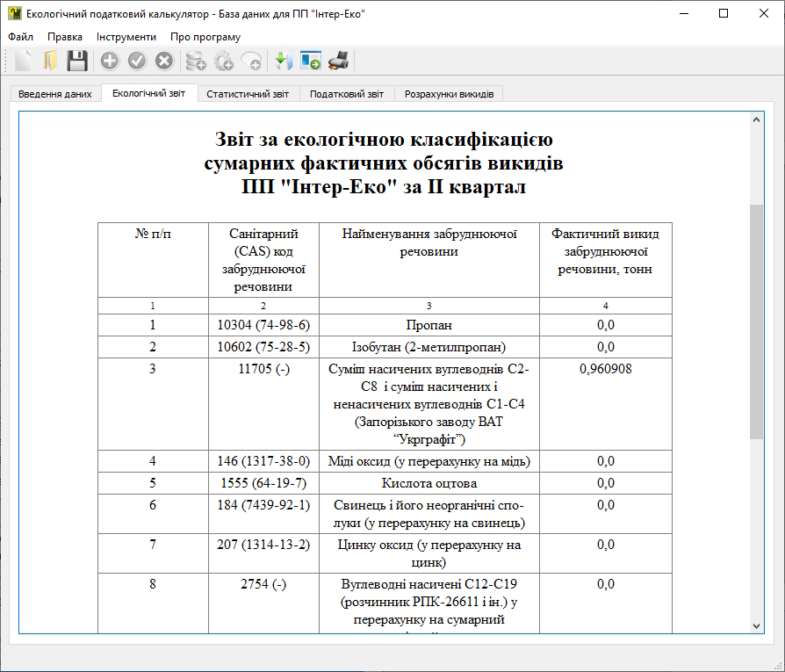
Task: Click the cell 'Пропан'
Action: (x=429, y=325)
